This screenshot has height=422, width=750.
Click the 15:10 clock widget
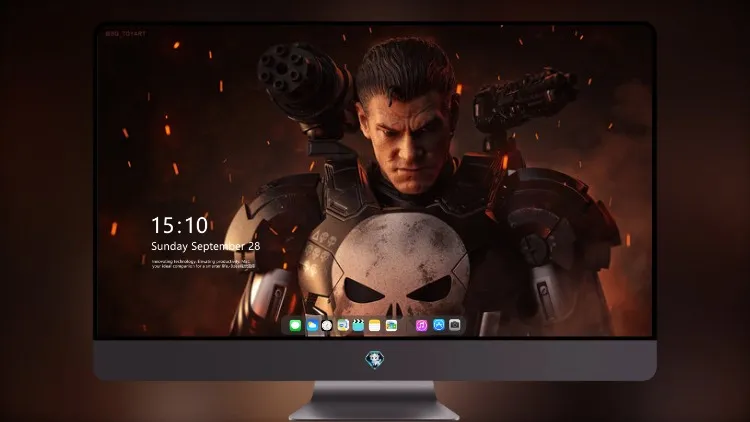[180, 225]
